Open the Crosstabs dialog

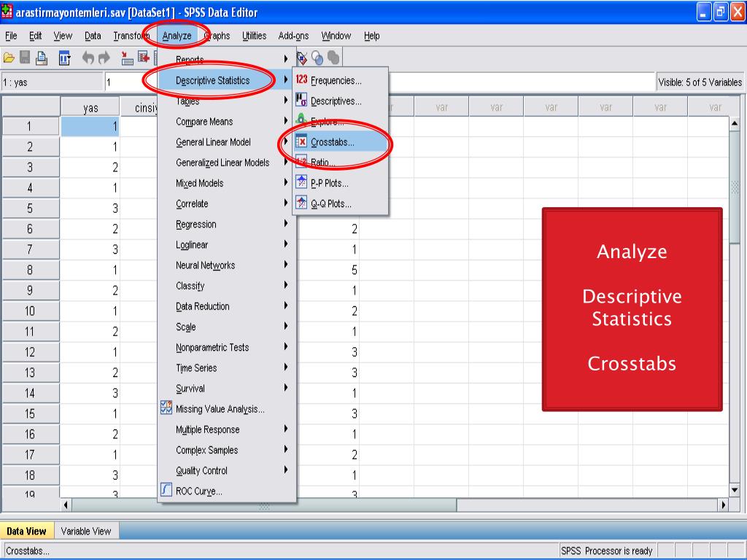pyautogui.click(x=332, y=143)
